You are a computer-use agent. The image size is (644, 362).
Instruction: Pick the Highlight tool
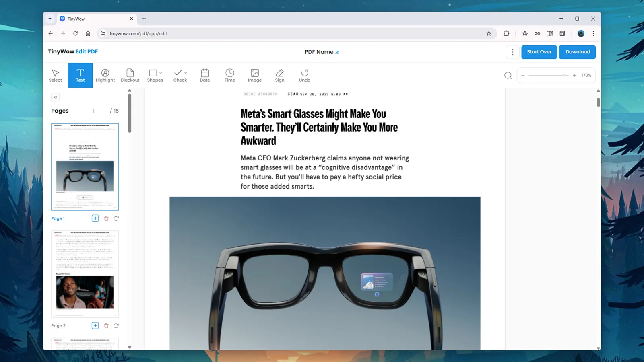(105, 75)
